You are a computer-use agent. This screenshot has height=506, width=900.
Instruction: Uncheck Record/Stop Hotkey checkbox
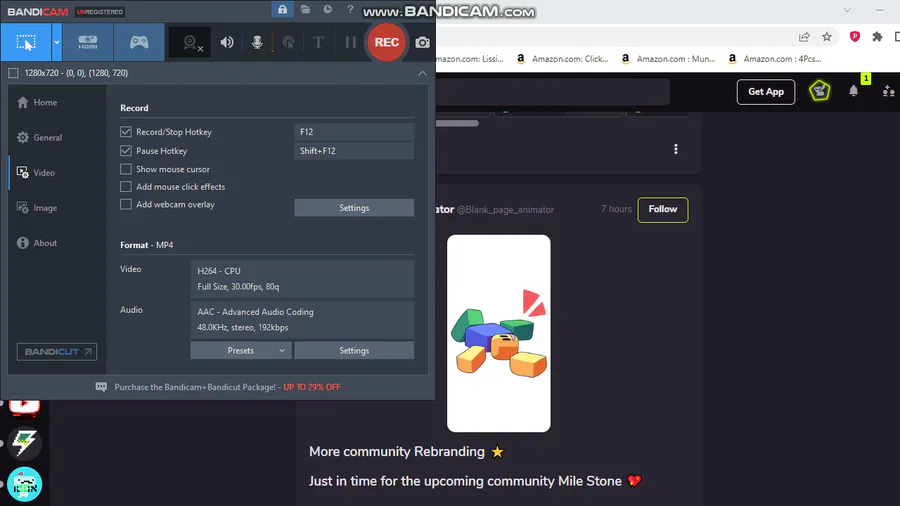tap(126, 132)
